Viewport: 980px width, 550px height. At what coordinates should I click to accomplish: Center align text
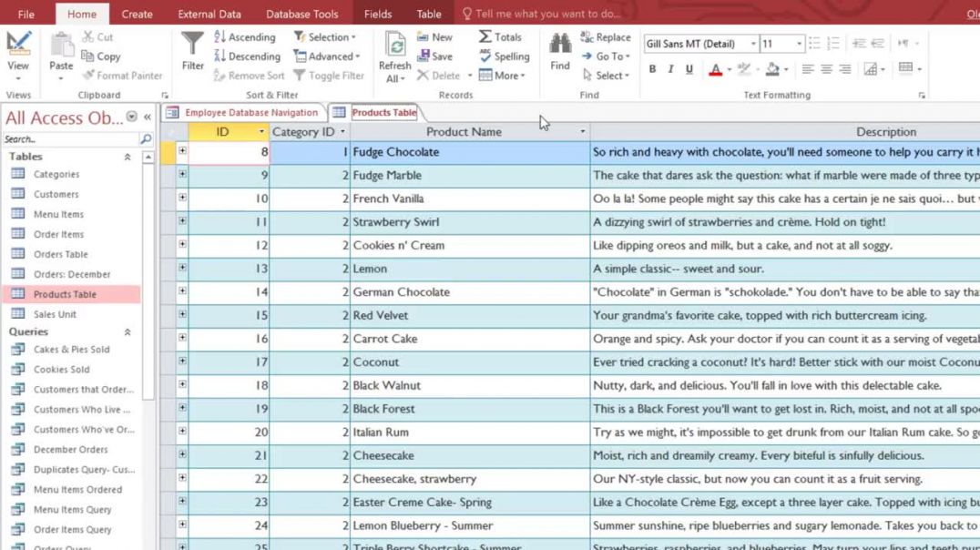coord(826,69)
